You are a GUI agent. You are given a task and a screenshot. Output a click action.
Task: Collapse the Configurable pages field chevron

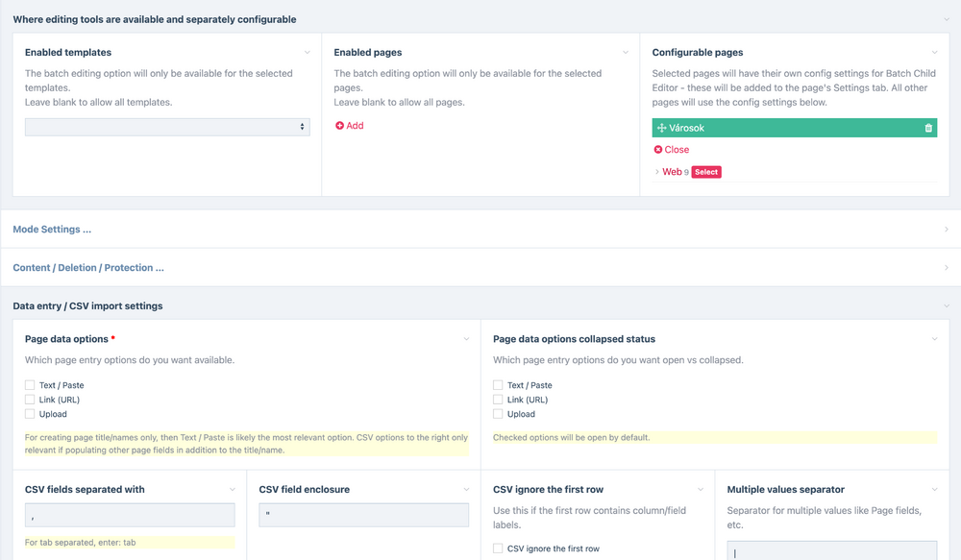tap(934, 53)
